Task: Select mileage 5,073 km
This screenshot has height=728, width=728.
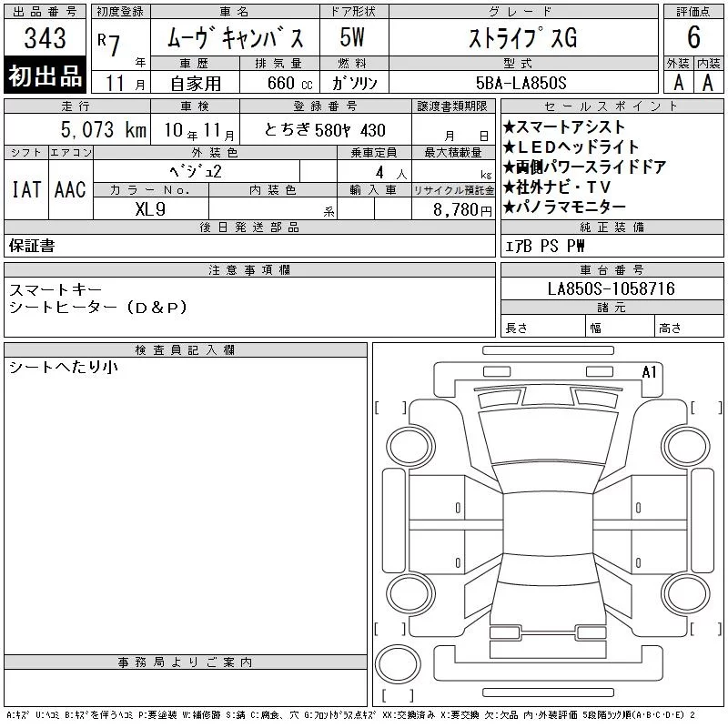Action: tap(104, 130)
